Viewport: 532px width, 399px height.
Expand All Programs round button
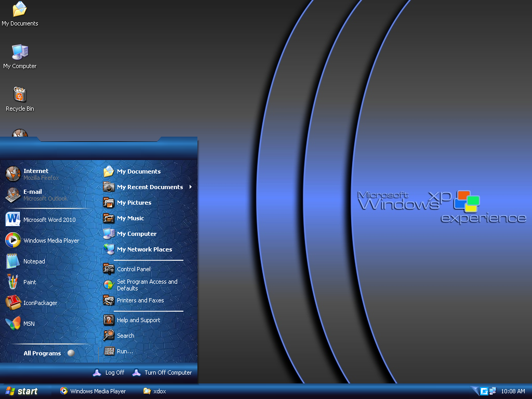(x=71, y=353)
